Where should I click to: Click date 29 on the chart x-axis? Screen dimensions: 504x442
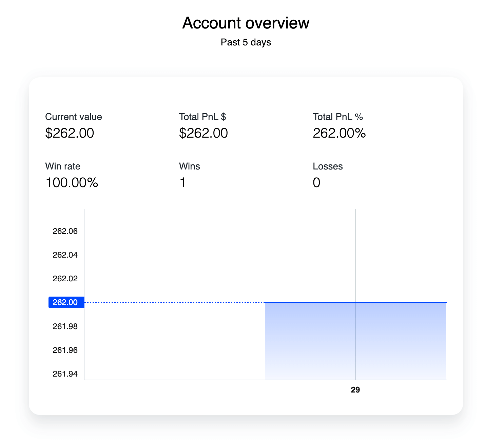pyautogui.click(x=355, y=390)
